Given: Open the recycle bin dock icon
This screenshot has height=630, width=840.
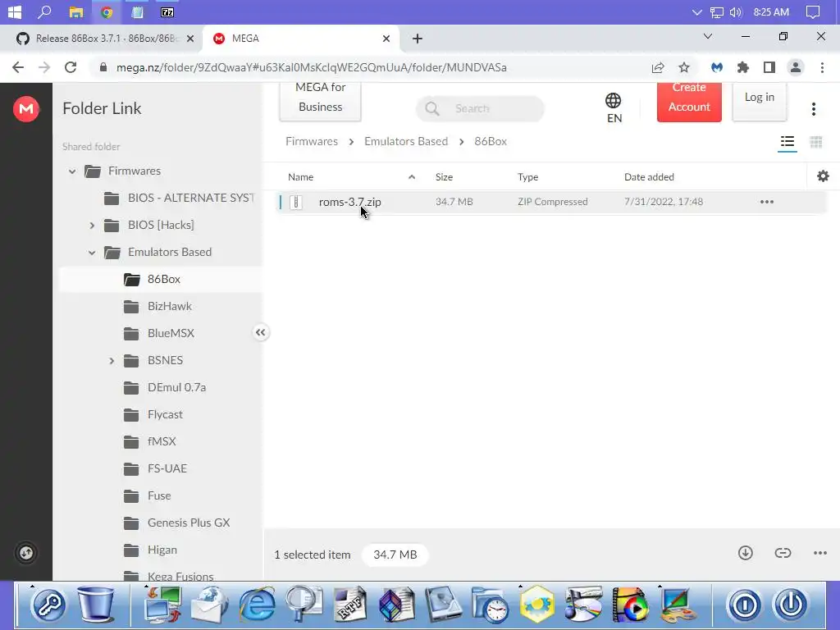Looking at the screenshot, I should coord(95,605).
